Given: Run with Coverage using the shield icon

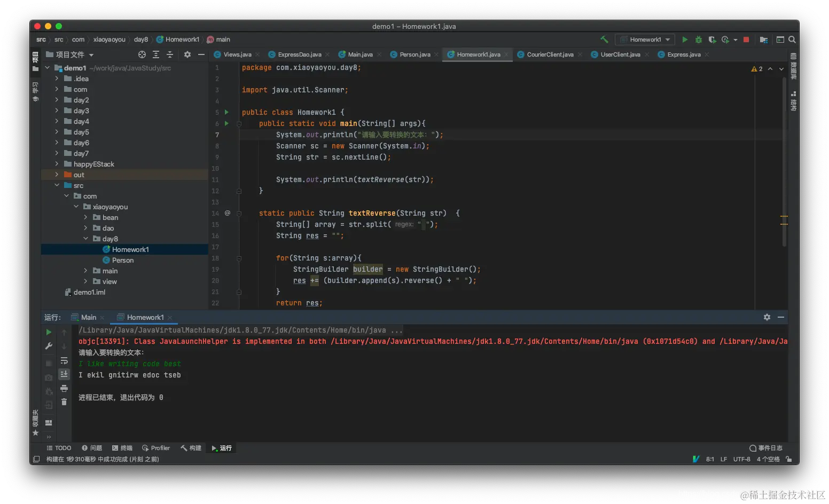Looking at the screenshot, I should point(711,40).
